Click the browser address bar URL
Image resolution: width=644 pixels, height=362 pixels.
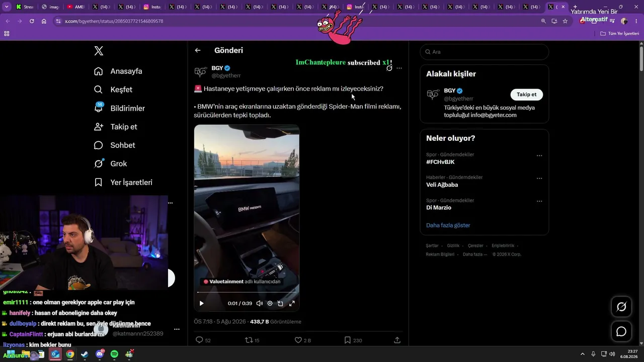[114, 21]
